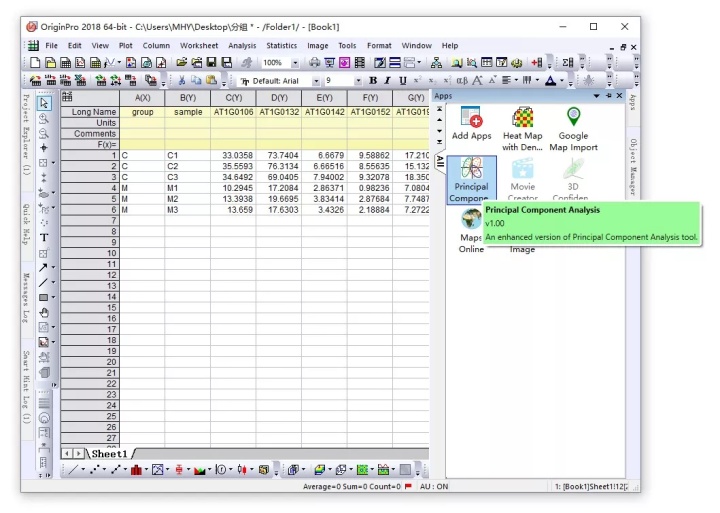Click the Box chart icon in bottom toolbar

(179, 469)
